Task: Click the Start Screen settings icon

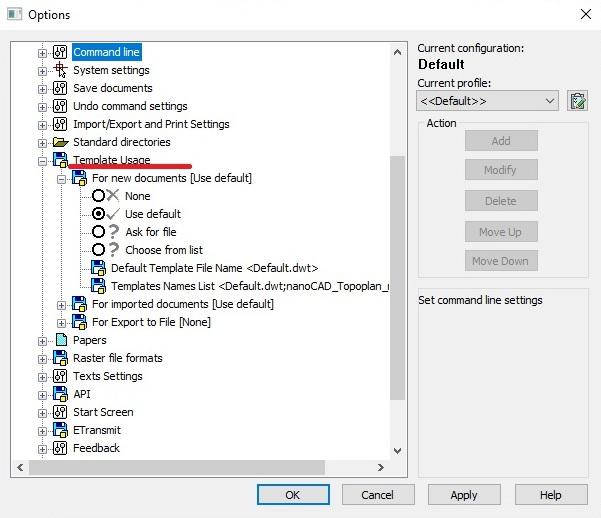Action: (x=60, y=412)
